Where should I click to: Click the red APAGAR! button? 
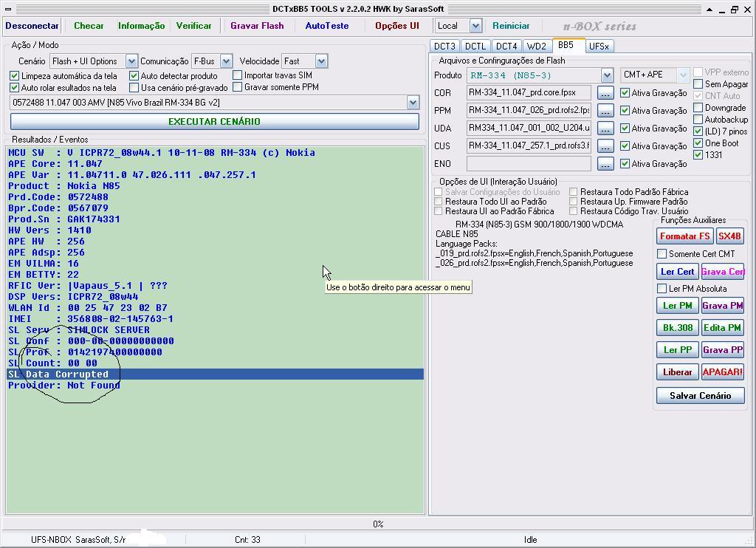click(722, 372)
